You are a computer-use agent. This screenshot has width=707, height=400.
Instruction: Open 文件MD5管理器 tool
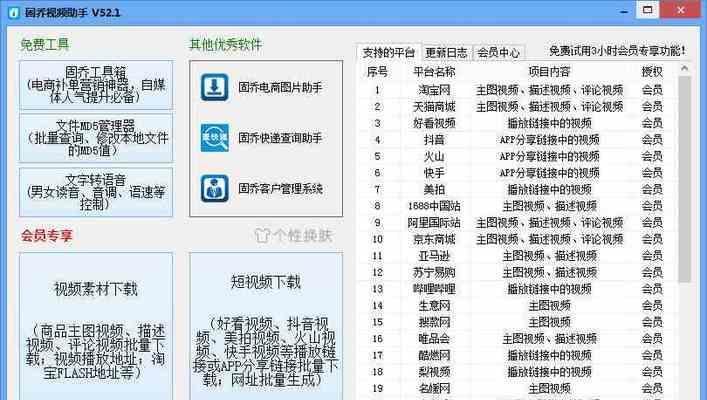pyautogui.click(x=96, y=138)
